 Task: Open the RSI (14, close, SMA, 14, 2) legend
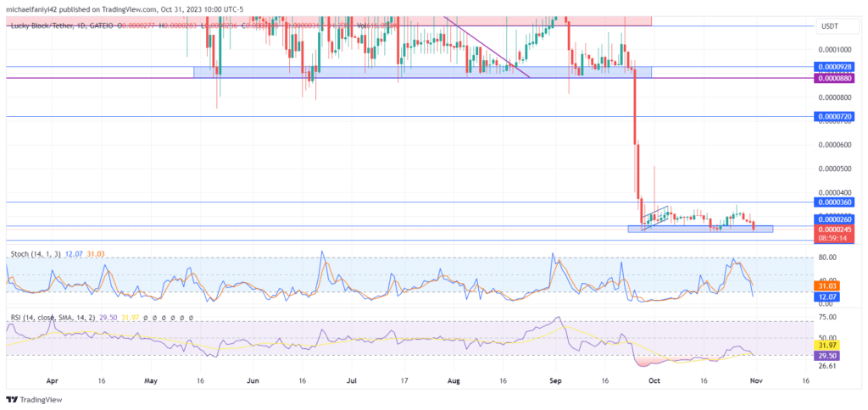click(52, 318)
